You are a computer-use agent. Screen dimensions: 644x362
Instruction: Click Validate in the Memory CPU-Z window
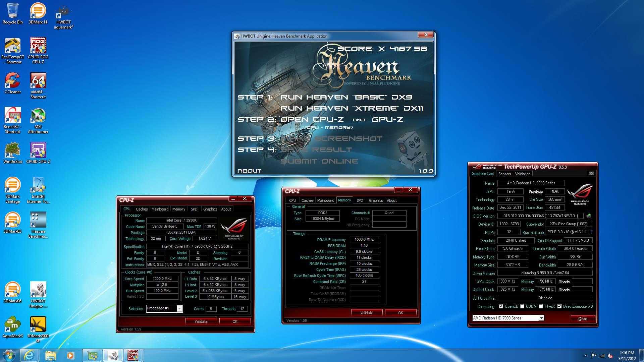367,313
